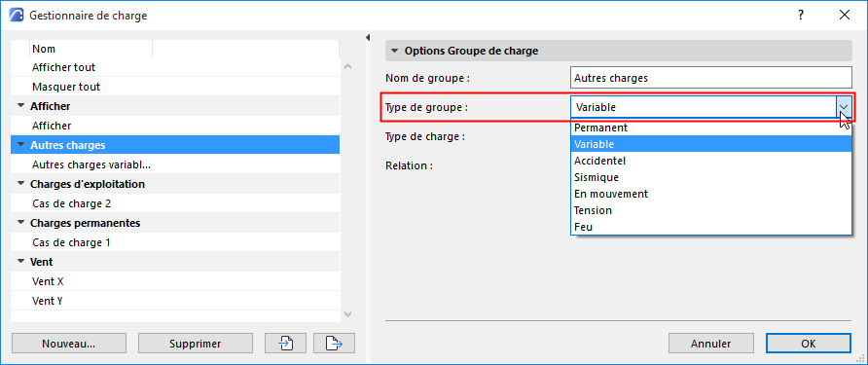Click scroll up arrow of the list

coord(347,66)
